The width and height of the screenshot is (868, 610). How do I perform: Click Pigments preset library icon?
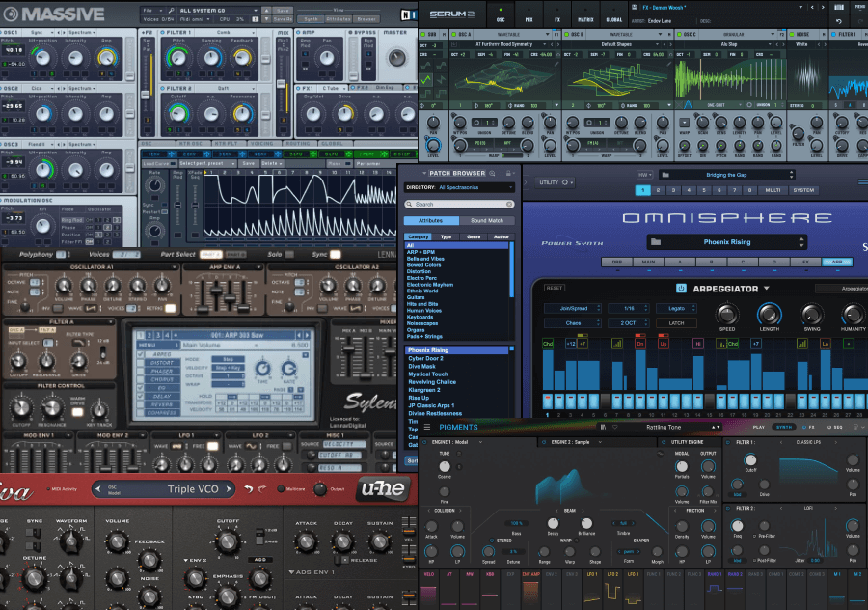pyautogui.click(x=603, y=428)
